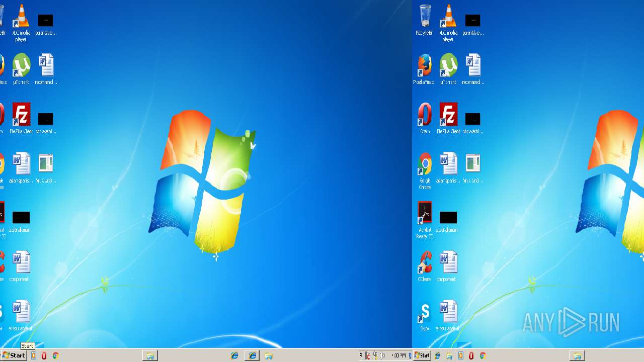Open Chrome from the left taskbar quick launch

[x=56, y=355]
